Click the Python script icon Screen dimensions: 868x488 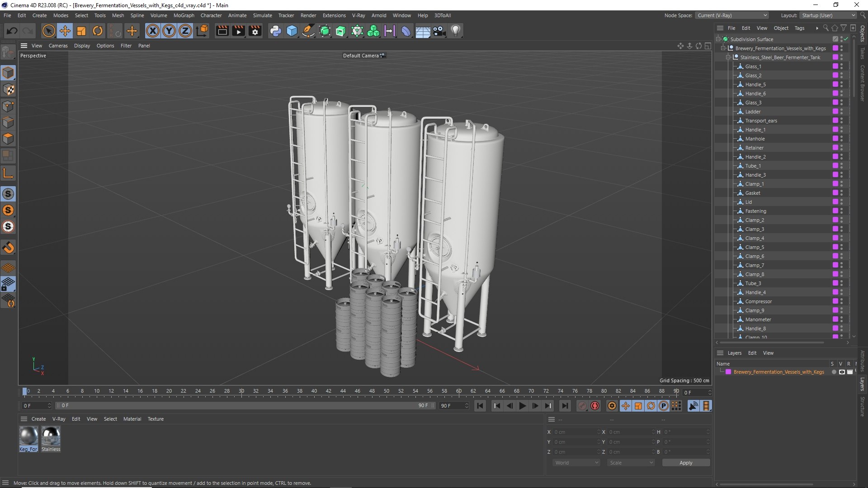pos(275,31)
